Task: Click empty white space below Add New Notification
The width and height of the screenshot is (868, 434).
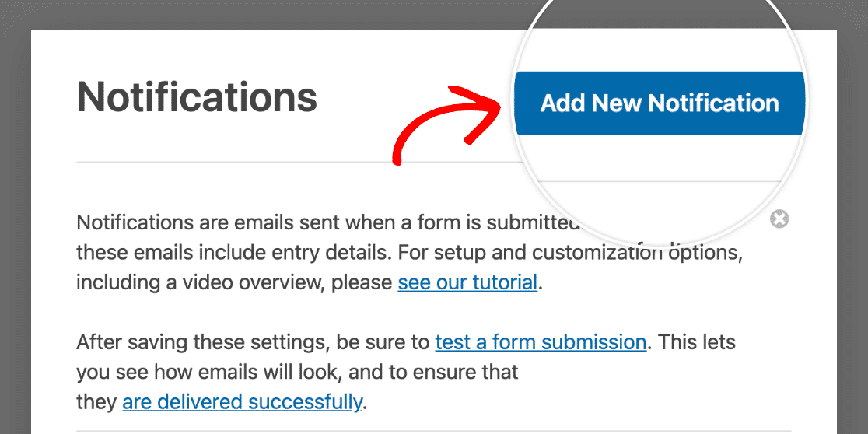Action: [659, 158]
